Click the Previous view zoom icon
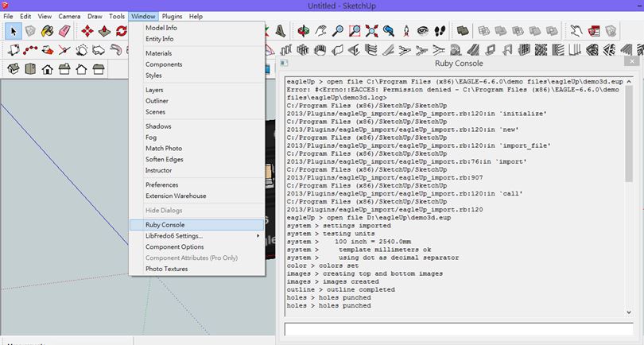This screenshot has height=345, width=644. tap(389, 31)
